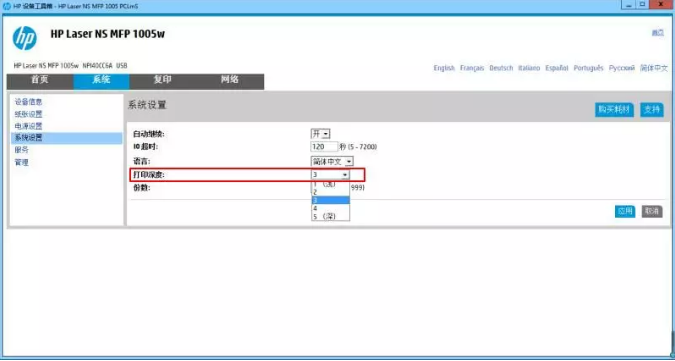Switch language to English
The image size is (675, 361).
[x=444, y=68]
